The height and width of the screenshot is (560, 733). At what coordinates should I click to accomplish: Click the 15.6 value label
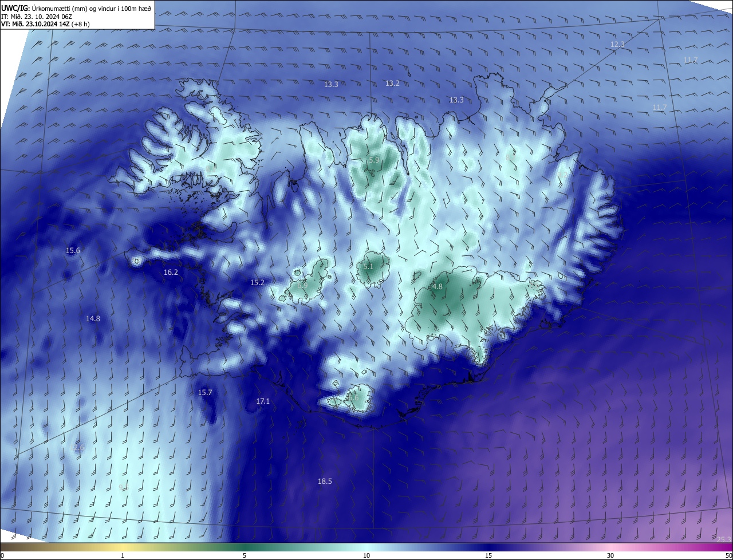pyautogui.click(x=73, y=250)
